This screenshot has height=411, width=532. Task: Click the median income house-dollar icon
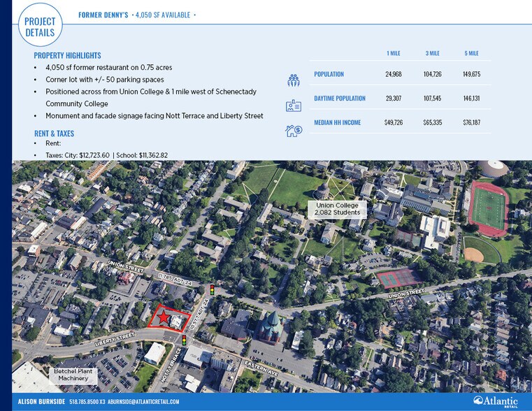(294, 131)
